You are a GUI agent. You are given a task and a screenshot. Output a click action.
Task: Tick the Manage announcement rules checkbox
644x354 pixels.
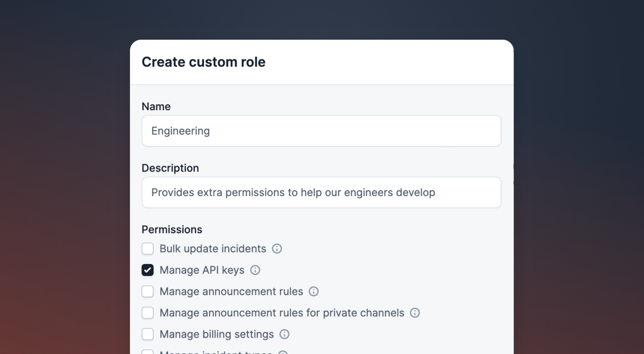[x=147, y=292]
